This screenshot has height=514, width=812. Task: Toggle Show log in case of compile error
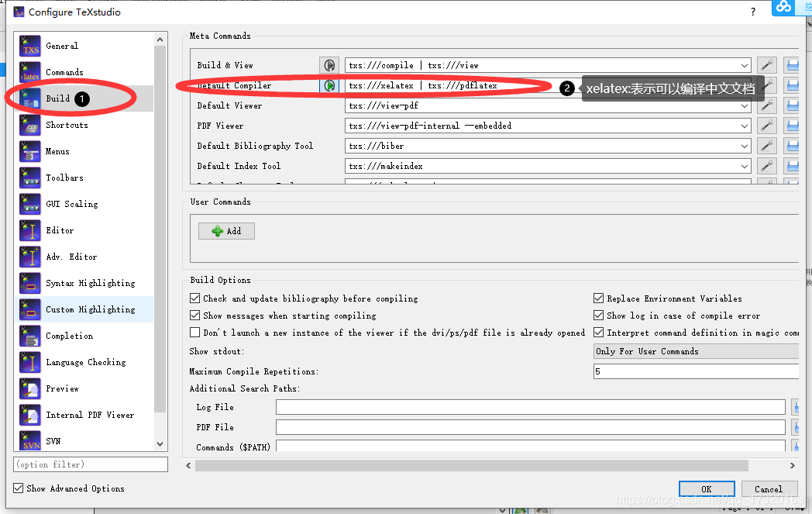coord(599,315)
